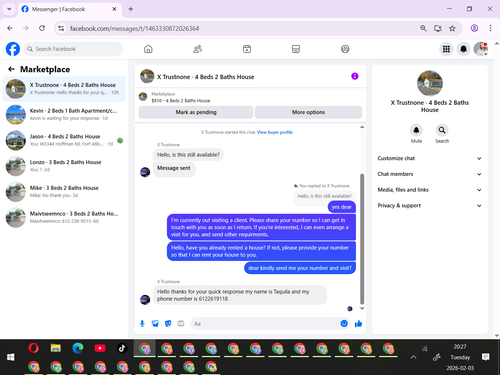Bookmark this page with the star icon
This screenshot has height=375, width=500.
coord(452,28)
